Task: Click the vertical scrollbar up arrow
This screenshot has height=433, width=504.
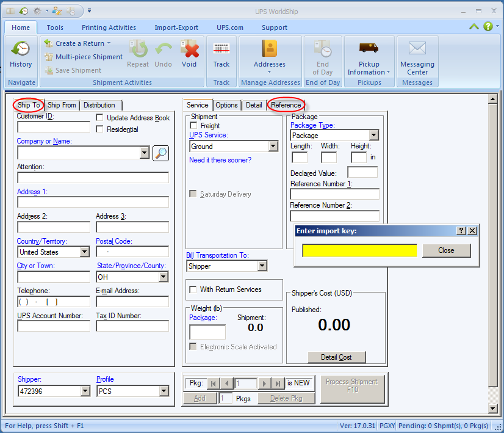Action: point(493,99)
